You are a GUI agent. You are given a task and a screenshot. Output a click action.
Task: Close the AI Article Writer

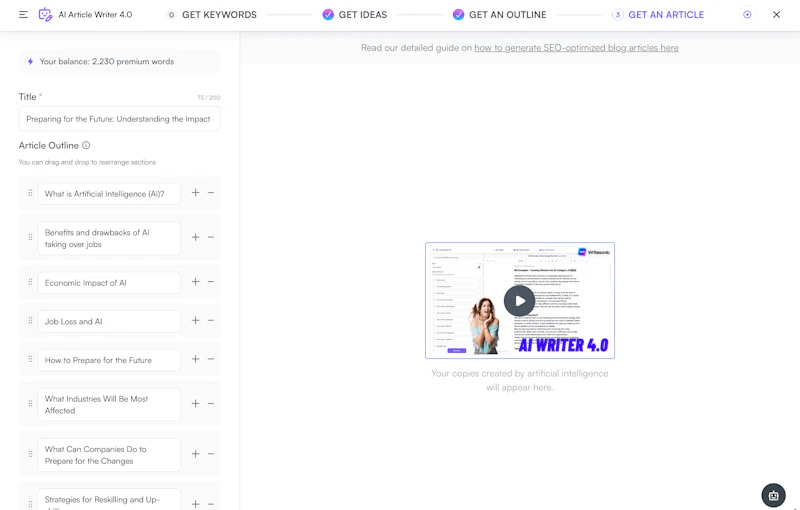click(776, 15)
